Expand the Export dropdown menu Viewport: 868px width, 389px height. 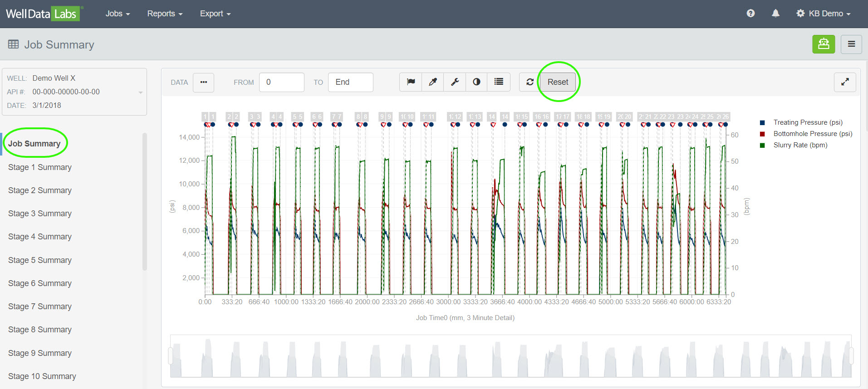(215, 14)
